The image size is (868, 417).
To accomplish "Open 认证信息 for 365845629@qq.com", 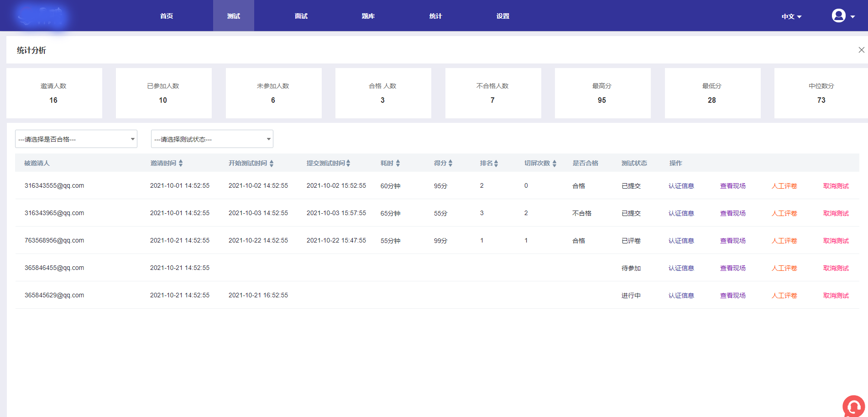I will 681,296.
